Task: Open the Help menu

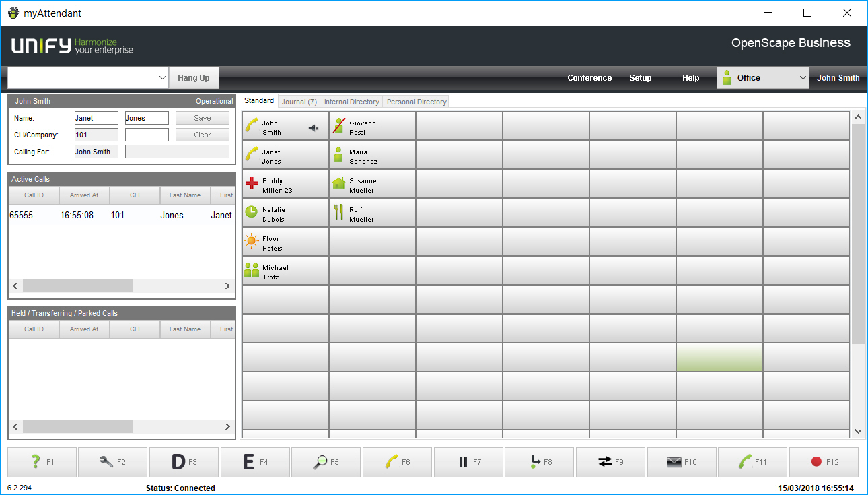Action: [x=691, y=78]
